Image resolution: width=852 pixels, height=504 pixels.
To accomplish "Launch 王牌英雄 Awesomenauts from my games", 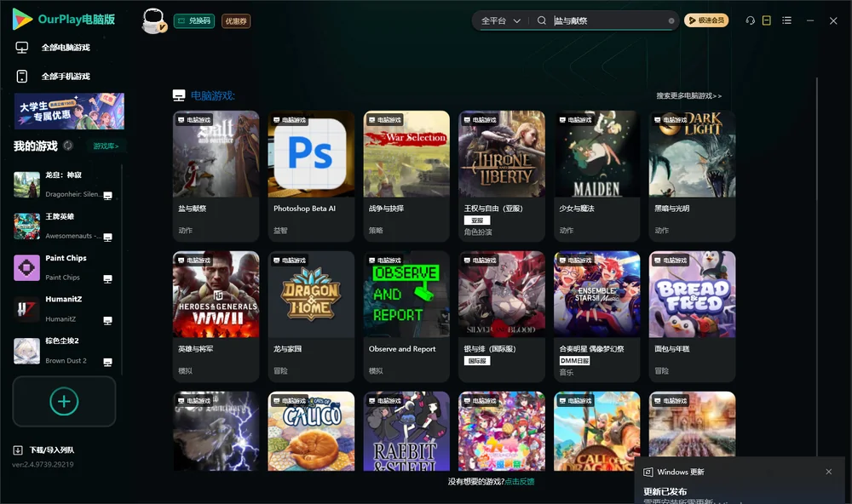I will tap(63, 226).
